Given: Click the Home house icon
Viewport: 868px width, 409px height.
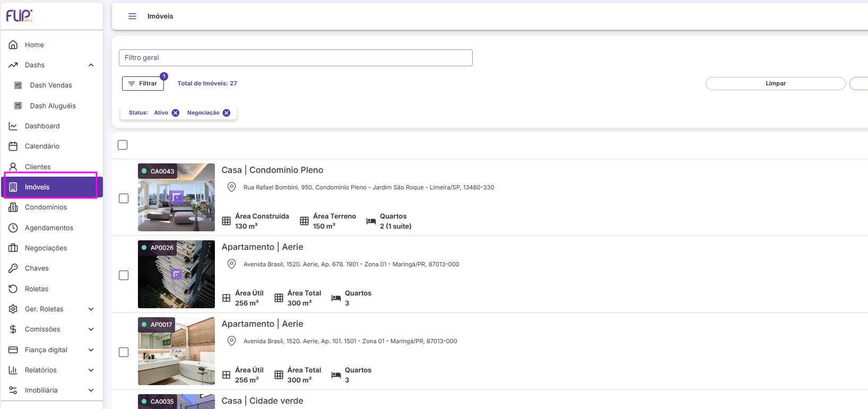Looking at the screenshot, I should (13, 45).
